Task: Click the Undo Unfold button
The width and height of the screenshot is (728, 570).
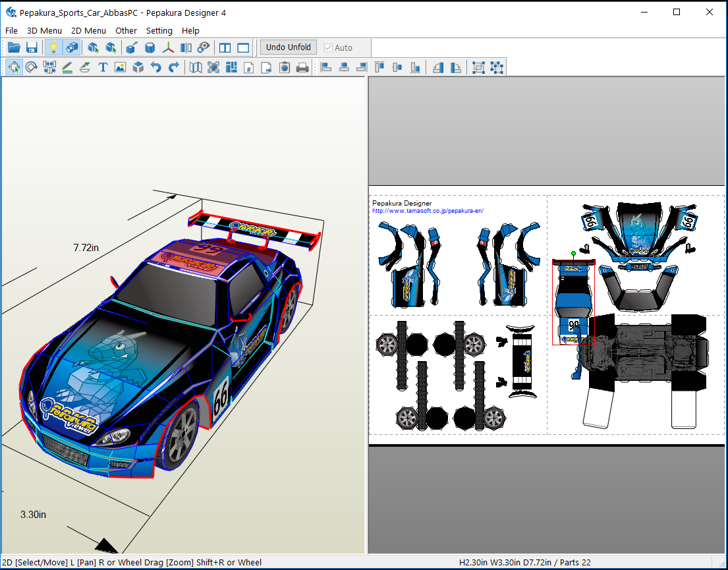Action: tap(289, 47)
